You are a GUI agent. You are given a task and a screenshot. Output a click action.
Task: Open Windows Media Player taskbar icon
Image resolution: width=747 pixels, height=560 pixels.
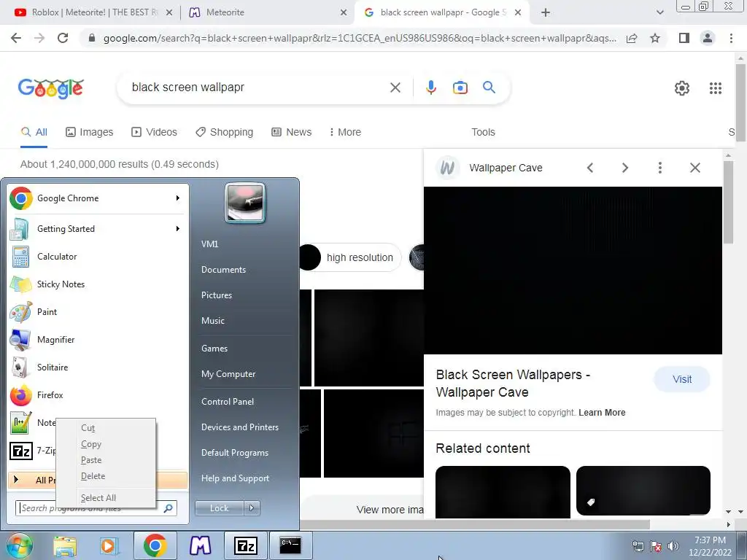tap(109, 545)
